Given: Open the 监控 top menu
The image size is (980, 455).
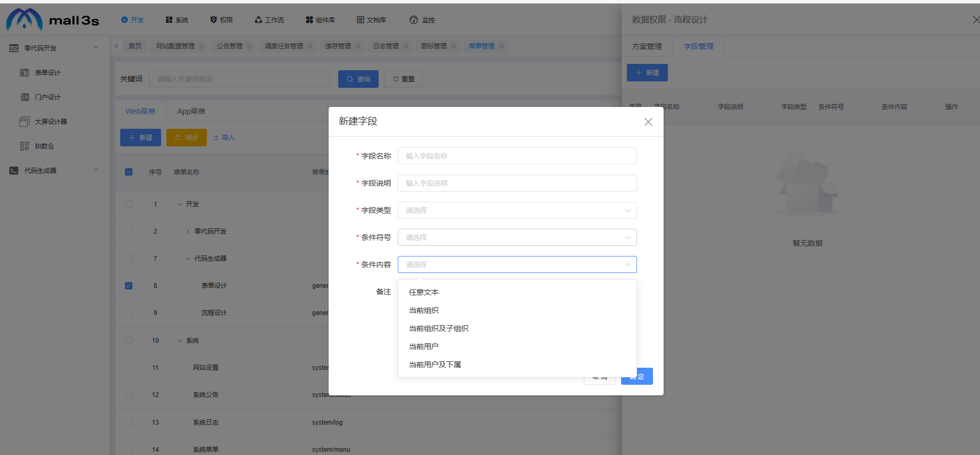Looking at the screenshot, I should pyautogui.click(x=422, y=20).
